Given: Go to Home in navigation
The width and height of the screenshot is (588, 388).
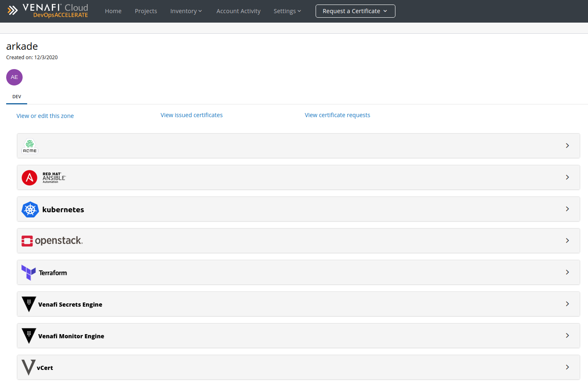Looking at the screenshot, I should [113, 11].
